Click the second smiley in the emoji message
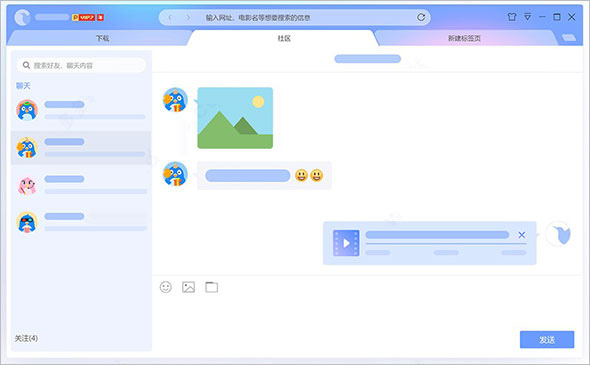The width and height of the screenshot is (590, 365). click(317, 175)
